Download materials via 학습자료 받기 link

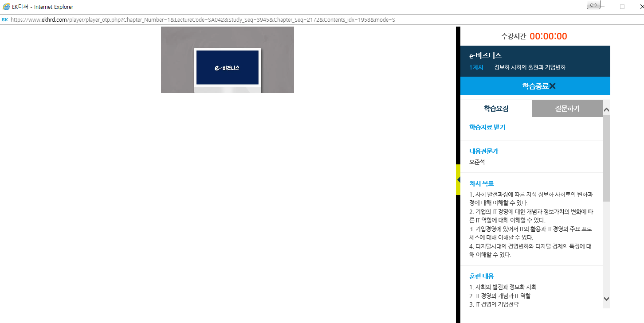[x=487, y=128]
